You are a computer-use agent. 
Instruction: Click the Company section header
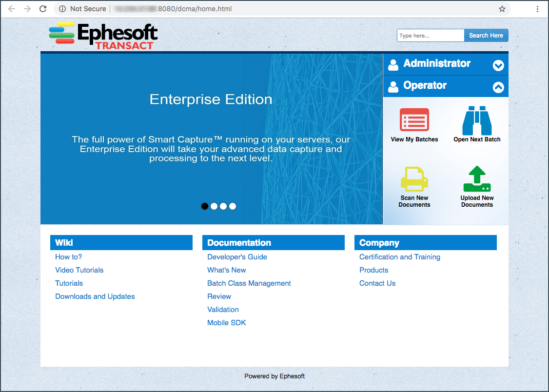426,242
